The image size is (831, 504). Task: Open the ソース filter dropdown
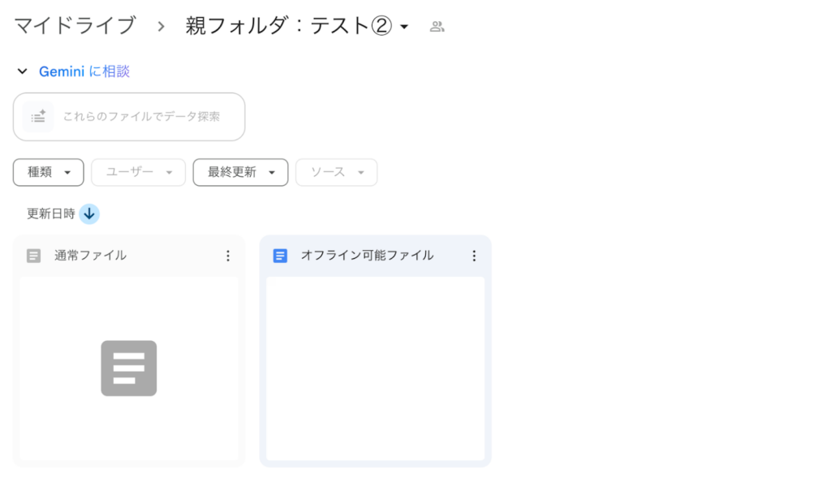tap(337, 172)
